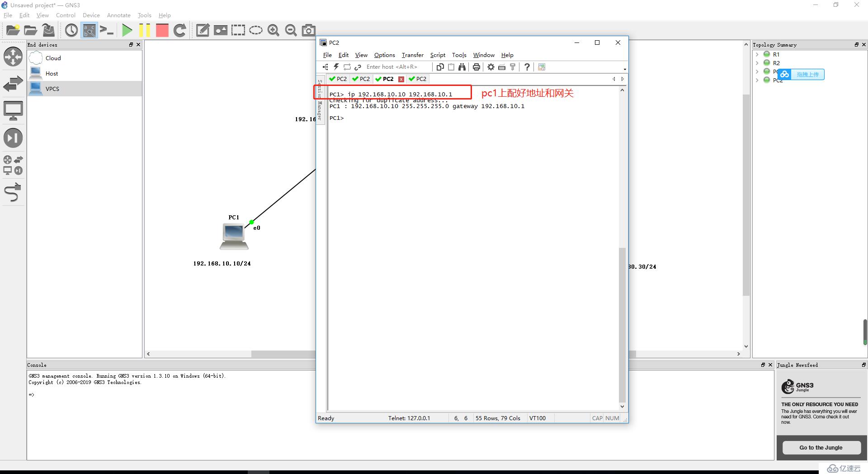Open console to all devices
This screenshot has height=474, width=868.
click(107, 30)
